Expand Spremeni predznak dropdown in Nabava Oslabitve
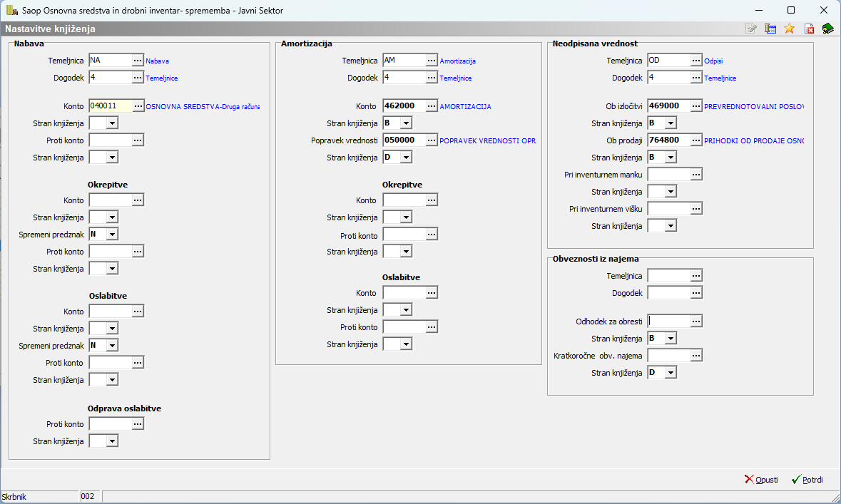The height and width of the screenshot is (504, 841). click(x=112, y=346)
